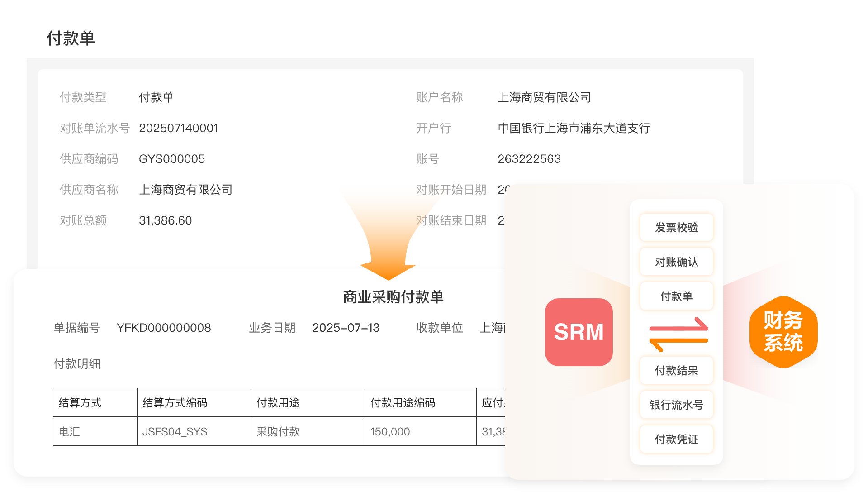The height and width of the screenshot is (497, 868).
Task: Click the 开户行 value 中国银行上海市浦东大道支行
Action: pyautogui.click(x=574, y=128)
